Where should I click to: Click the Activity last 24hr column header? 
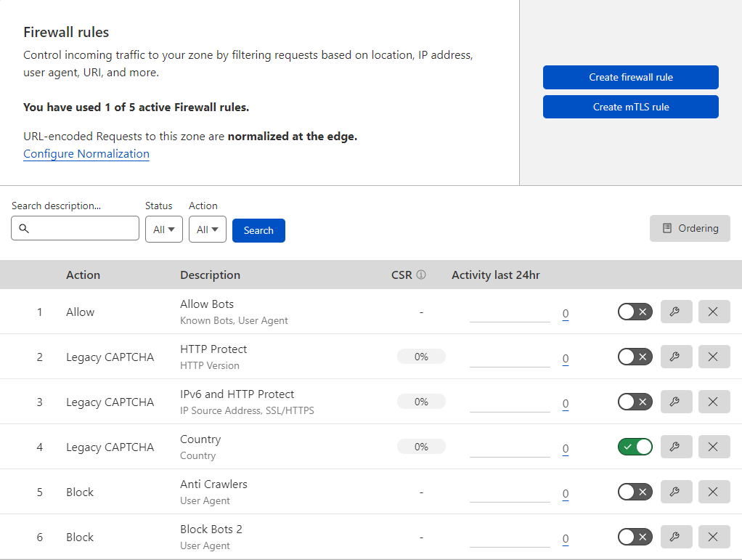pos(495,275)
